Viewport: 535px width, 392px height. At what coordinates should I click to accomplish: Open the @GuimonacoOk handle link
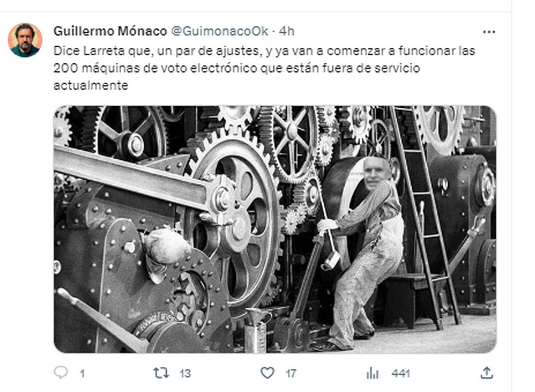click(x=220, y=31)
